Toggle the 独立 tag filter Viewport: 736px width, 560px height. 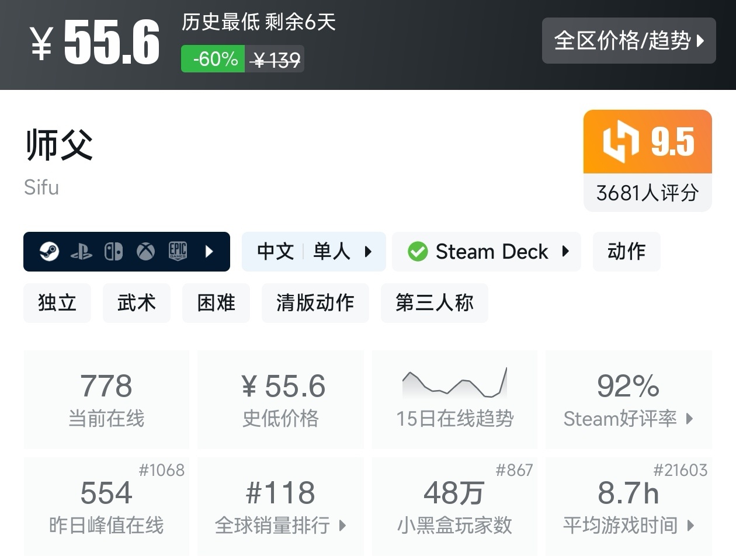tap(57, 303)
